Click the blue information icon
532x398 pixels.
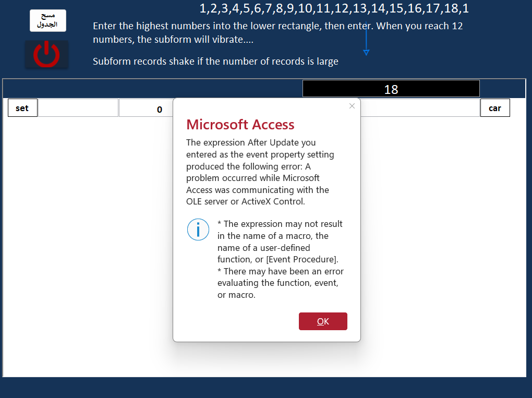tap(198, 230)
